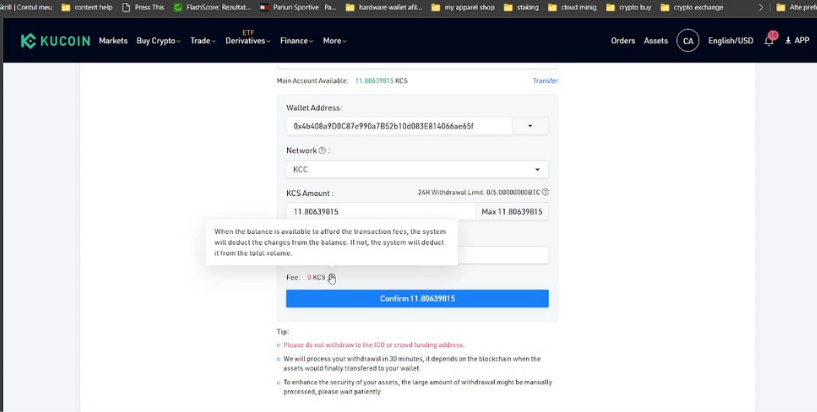This screenshot has width=817, height=412.
Task: Open the FlashScore bookmark
Action: coord(212,7)
